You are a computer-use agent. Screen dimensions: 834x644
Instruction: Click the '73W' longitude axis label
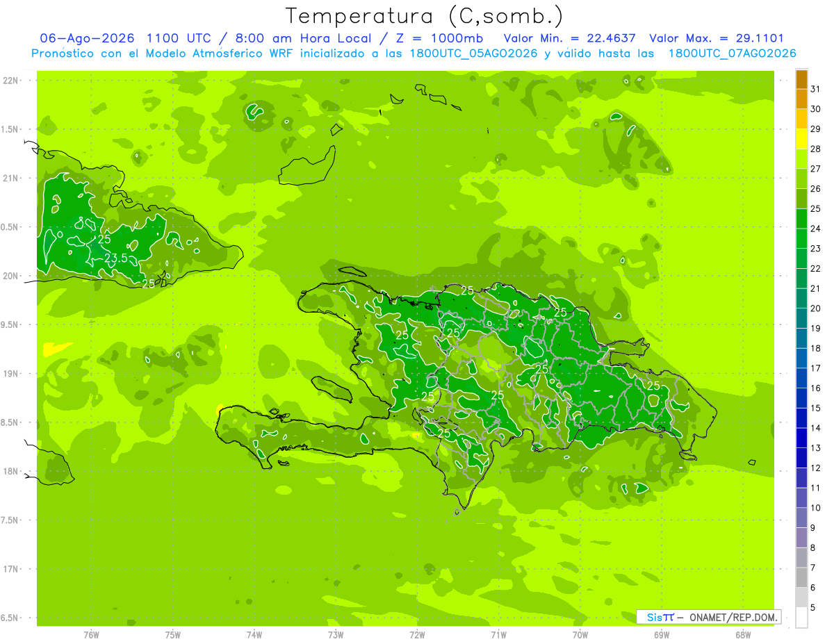[x=336, y=635]
